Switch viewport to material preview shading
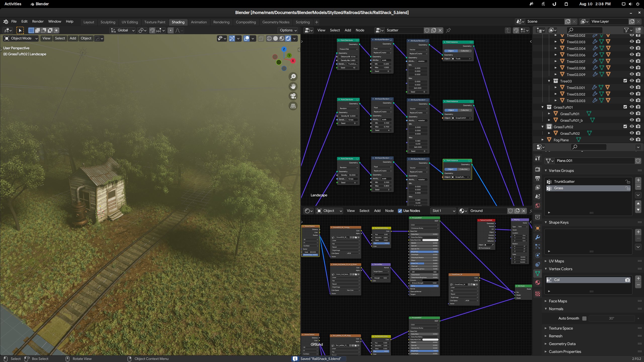 [x=282, y=38]
